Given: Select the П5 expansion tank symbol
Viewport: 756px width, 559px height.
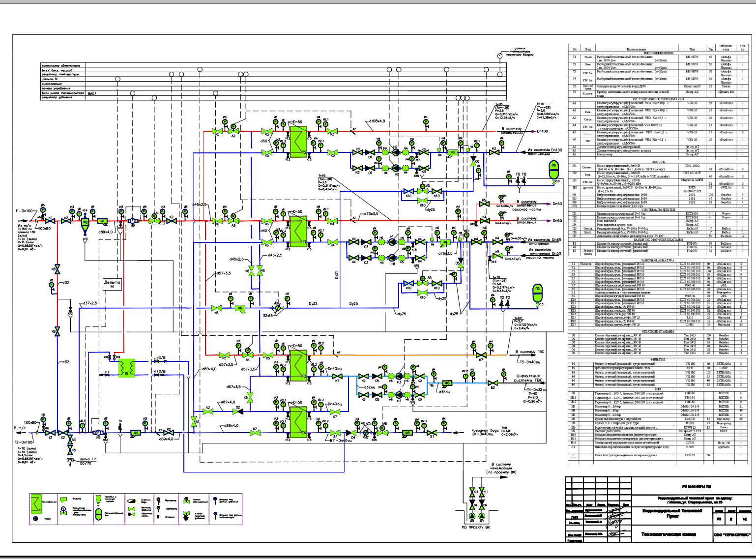Looking at the screenshot, I should tap(538, 292).
